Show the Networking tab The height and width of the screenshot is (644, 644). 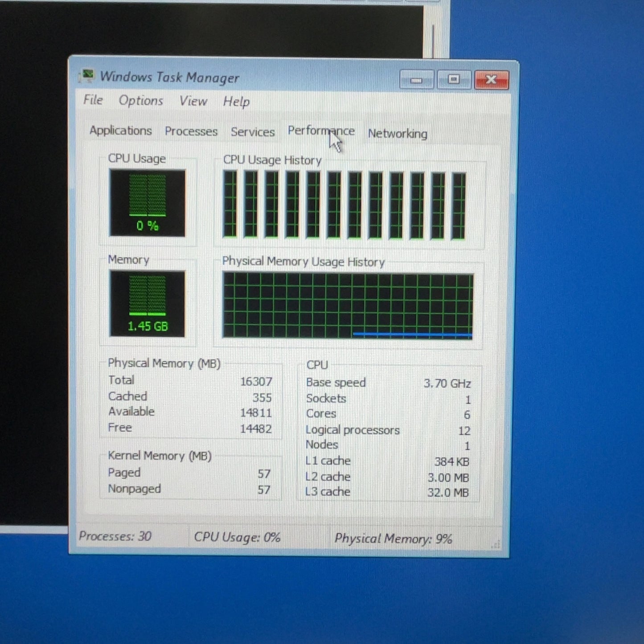398,134
